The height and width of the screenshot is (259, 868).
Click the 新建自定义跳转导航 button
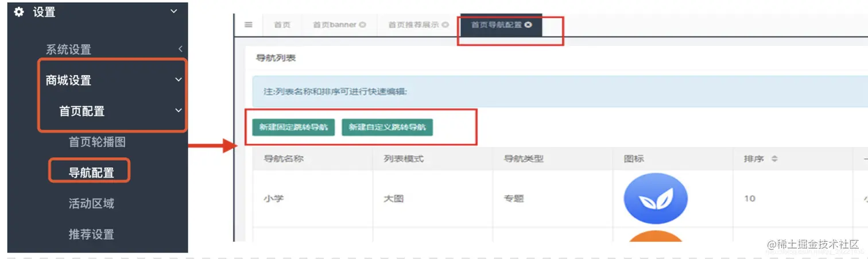(x=387, y=127)
